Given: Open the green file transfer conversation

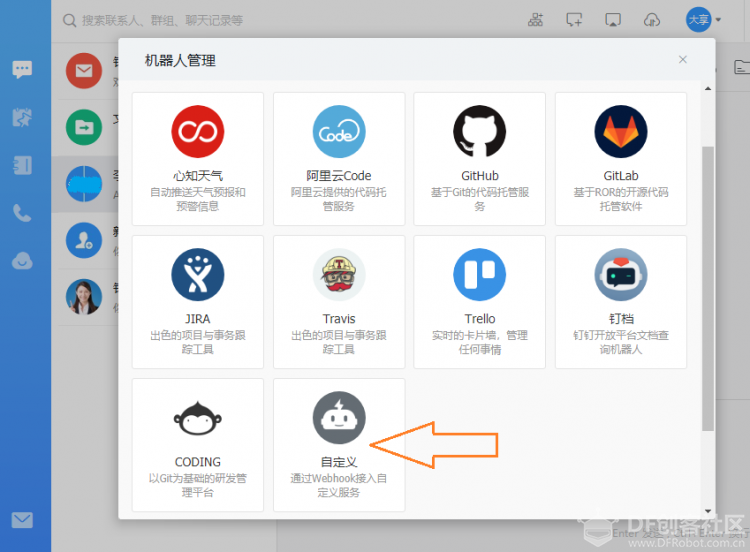Looking at the screenshot, I should (84, 127).
